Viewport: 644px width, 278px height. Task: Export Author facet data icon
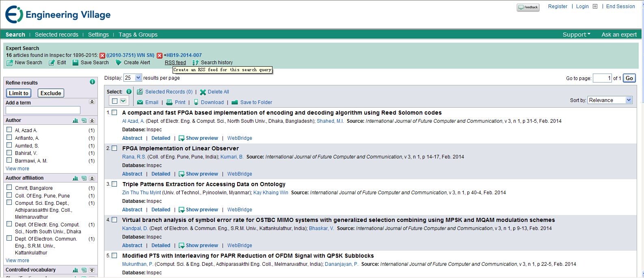84,120
